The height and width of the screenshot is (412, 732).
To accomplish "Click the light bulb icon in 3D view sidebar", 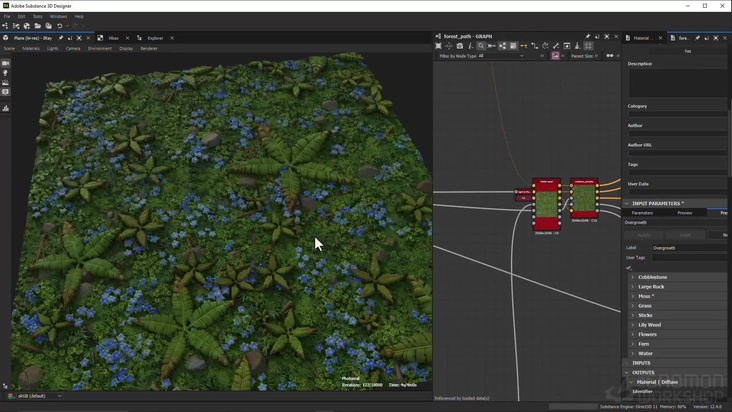I will [5, 73].
